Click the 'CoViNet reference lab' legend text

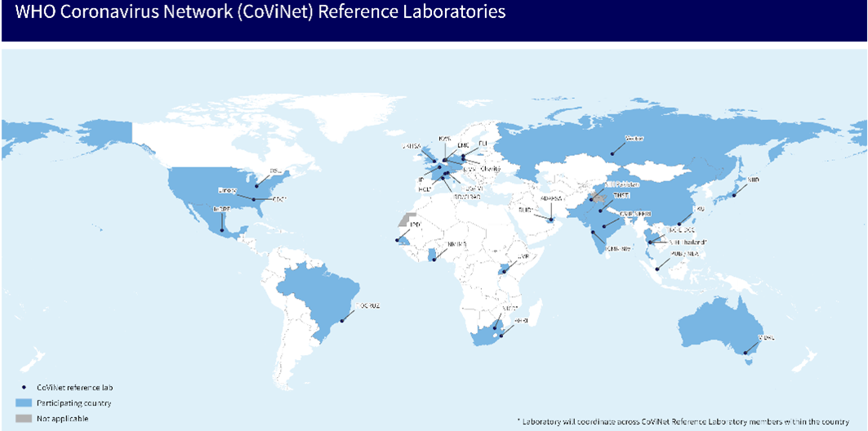coord(73,387)
